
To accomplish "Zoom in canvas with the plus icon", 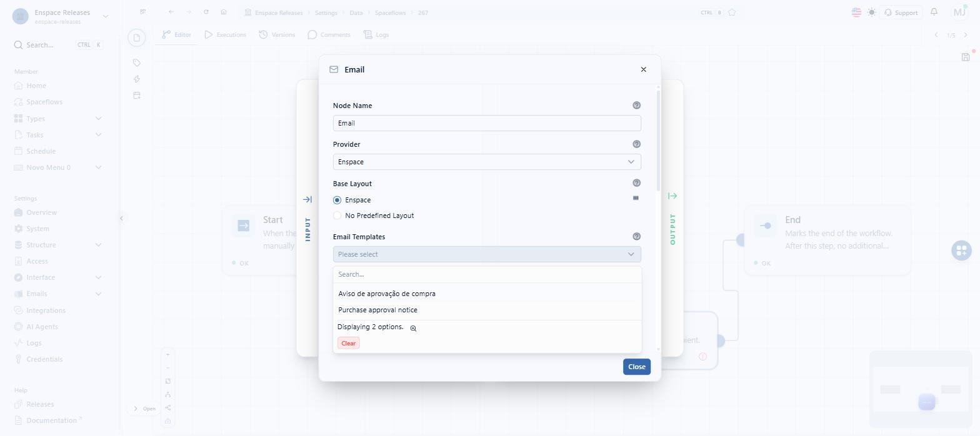I will (x=167, y=354).
